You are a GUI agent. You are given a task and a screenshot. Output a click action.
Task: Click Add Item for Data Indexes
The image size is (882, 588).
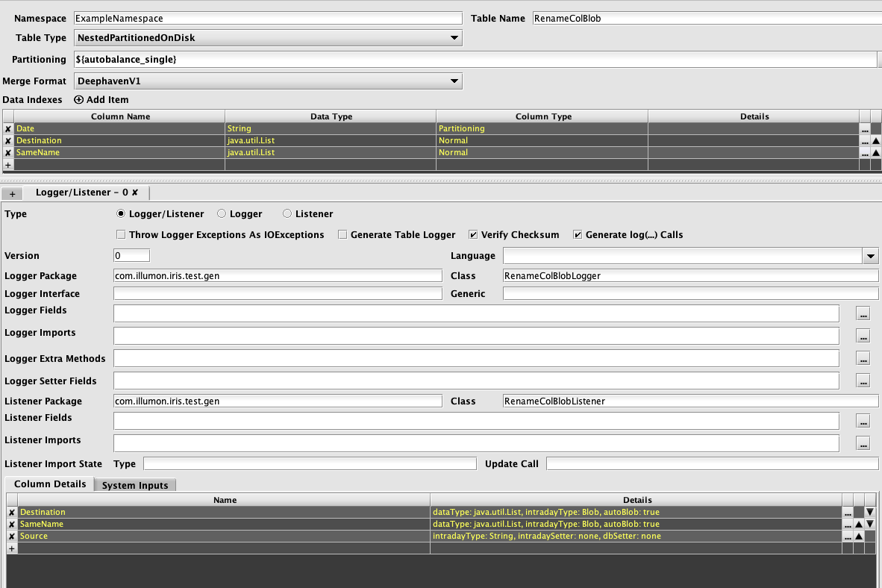pyautogui.click(x=101, y=100)
